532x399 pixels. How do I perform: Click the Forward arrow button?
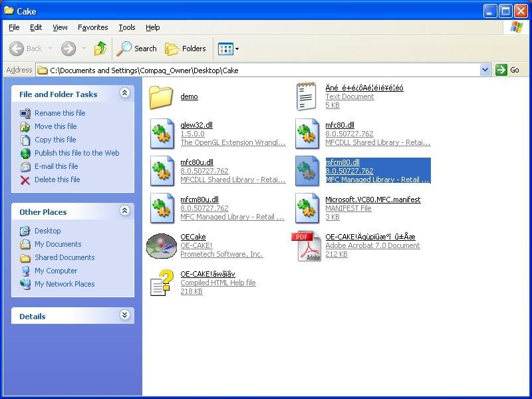(x=68, y=49)
